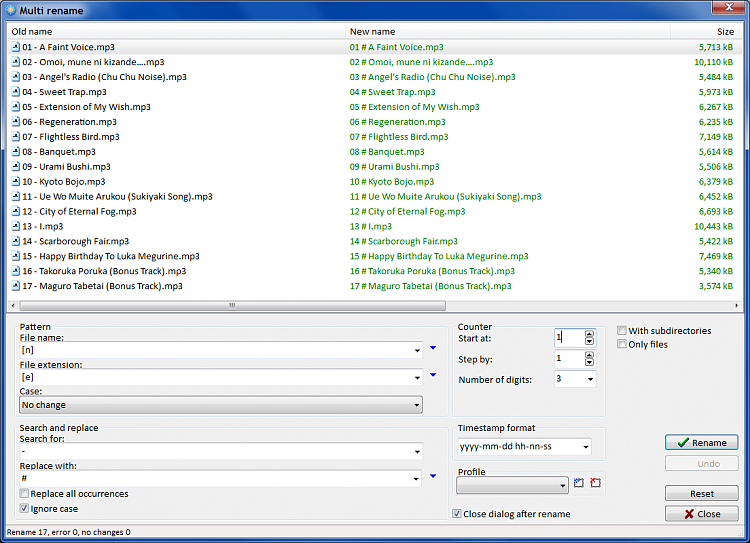Click the delete profile icon
This screenshot has height=543, width=750.
click(x=595, y=485)
